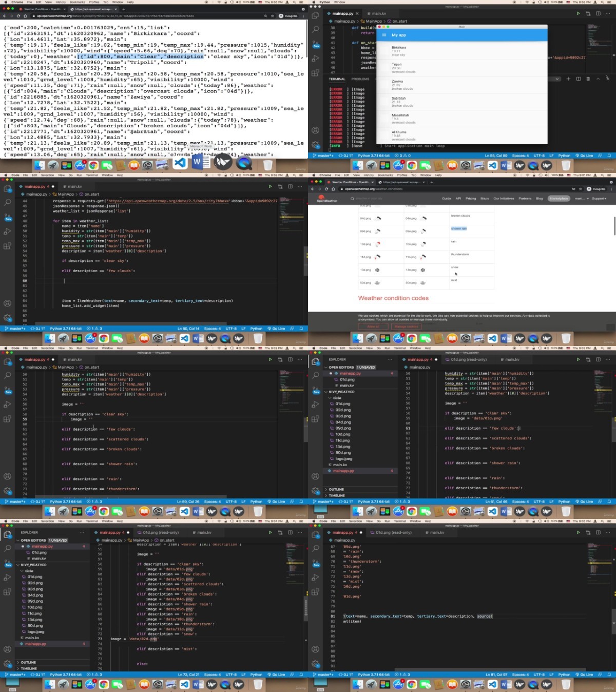The height and width of the screenshot is (692, 616).
Task: Open Python language mode in the 9:06 PM status bar
Action: (564, 675)
